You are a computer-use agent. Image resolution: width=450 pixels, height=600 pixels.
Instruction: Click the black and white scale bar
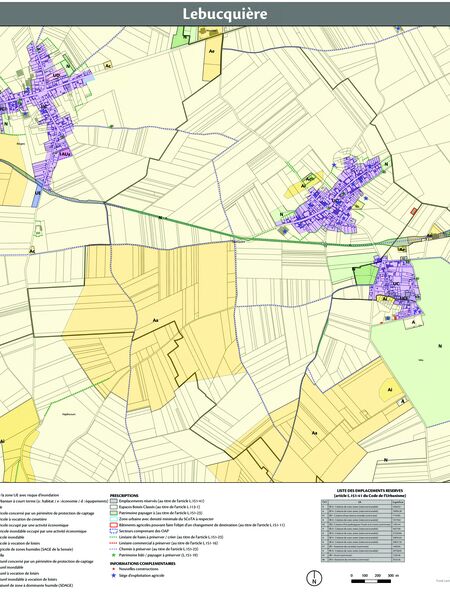tap(373, 581)
